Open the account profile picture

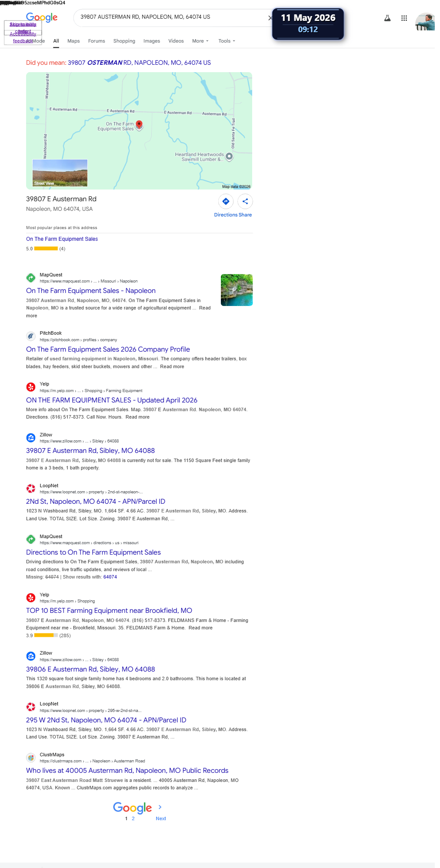tap(425, 22)
